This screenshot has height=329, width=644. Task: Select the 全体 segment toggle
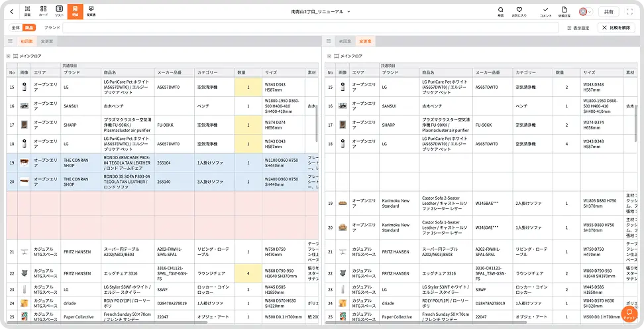pyautogui.click(x=16, y=28)
